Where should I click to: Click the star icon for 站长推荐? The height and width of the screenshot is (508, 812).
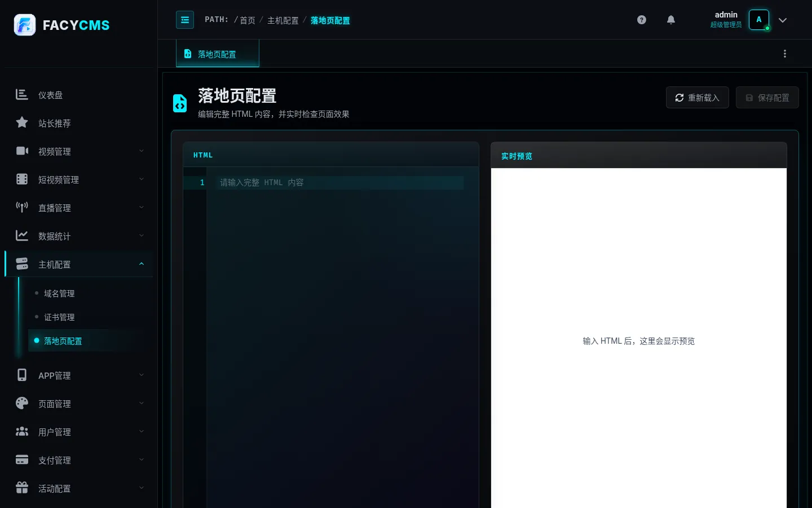[22, 122]
